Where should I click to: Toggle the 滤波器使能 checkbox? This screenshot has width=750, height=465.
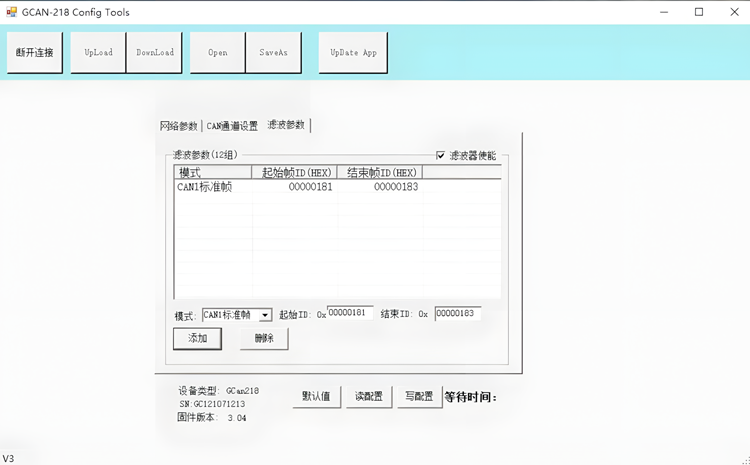click(441, 156)
